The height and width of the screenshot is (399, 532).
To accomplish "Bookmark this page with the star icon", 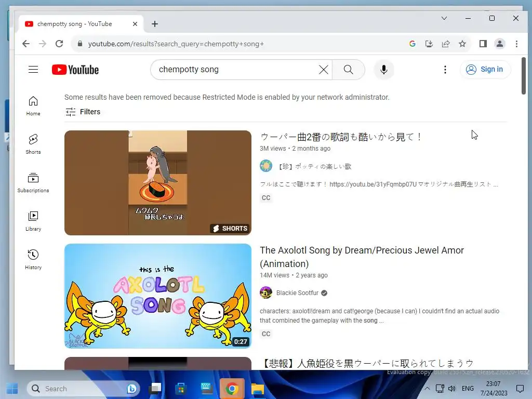I will [x=462, y=44].
